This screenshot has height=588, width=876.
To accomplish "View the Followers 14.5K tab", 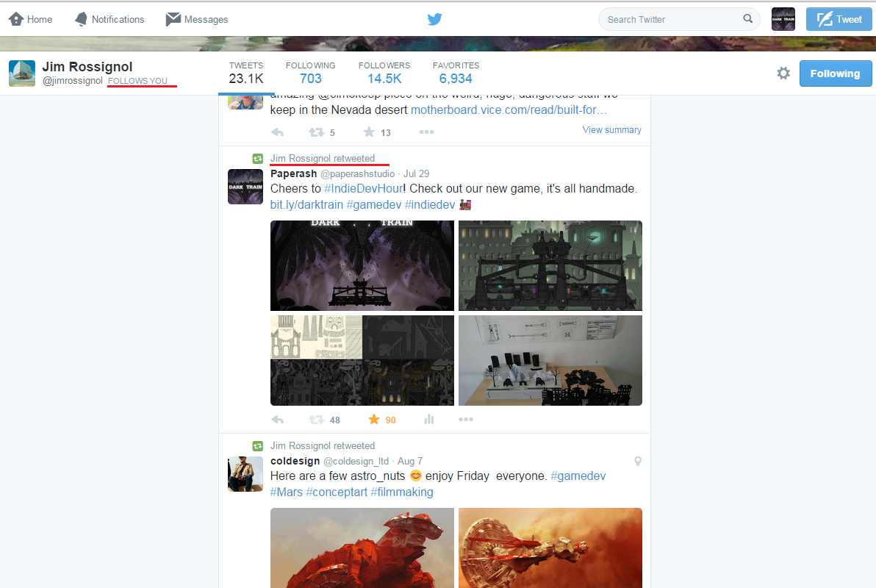I will coord(384,73).
